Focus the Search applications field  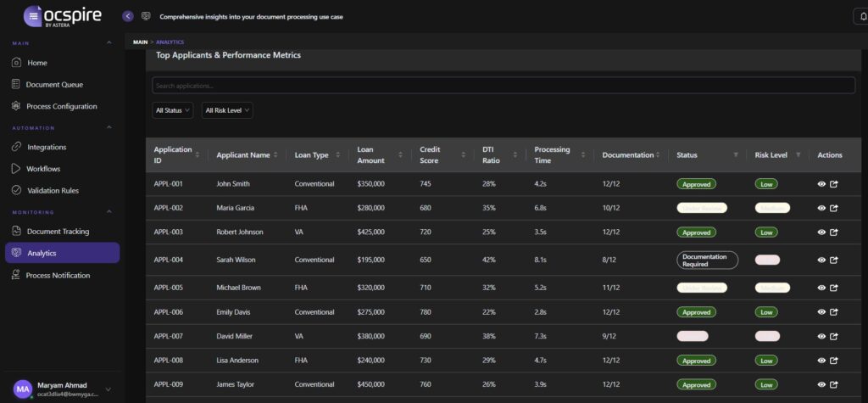pos(504,86)
